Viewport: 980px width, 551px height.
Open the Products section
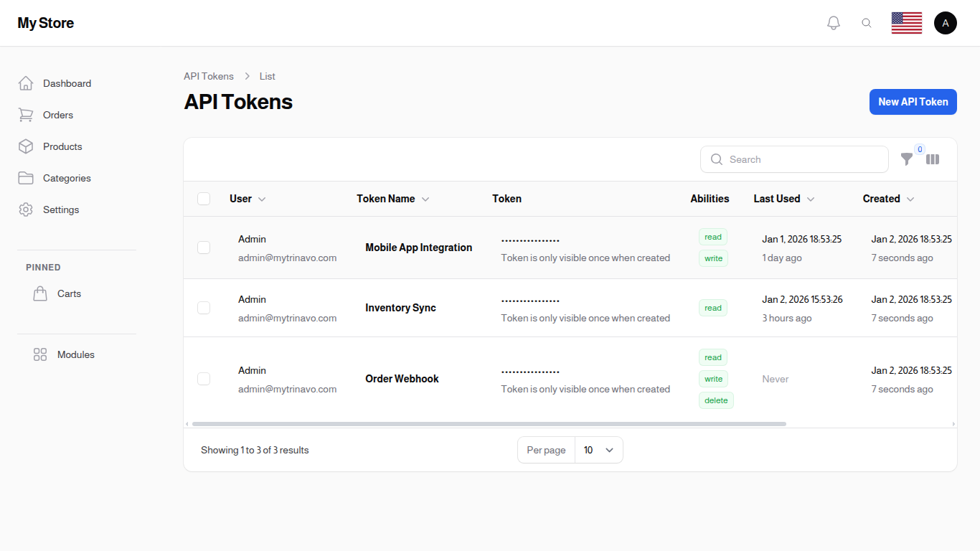(63, 146)
